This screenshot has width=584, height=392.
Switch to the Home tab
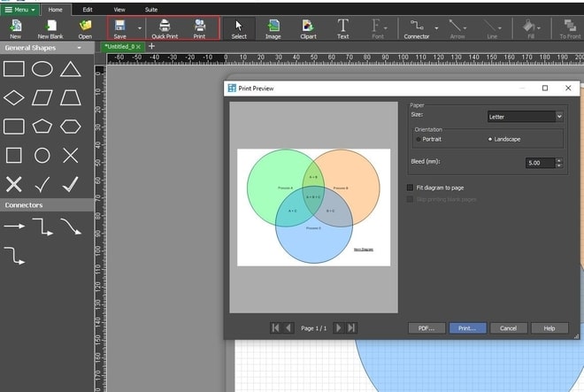55,10
